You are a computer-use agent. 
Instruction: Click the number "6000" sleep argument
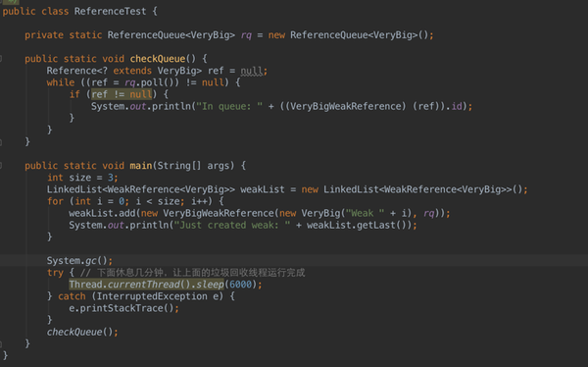click(240, 285)
